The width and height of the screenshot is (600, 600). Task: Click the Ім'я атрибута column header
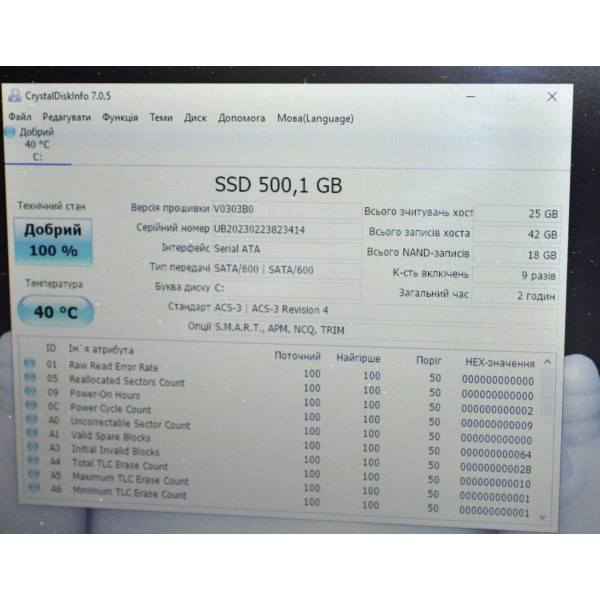point(101,349)
